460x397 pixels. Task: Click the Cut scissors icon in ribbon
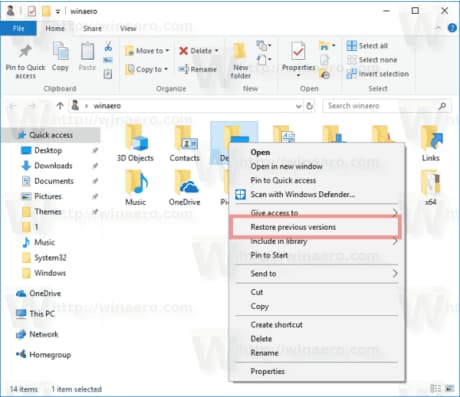coord(108,46)
